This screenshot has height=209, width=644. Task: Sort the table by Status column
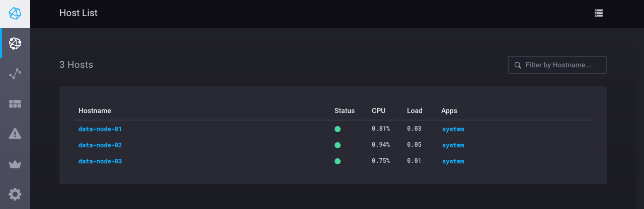tap(344, 111)
